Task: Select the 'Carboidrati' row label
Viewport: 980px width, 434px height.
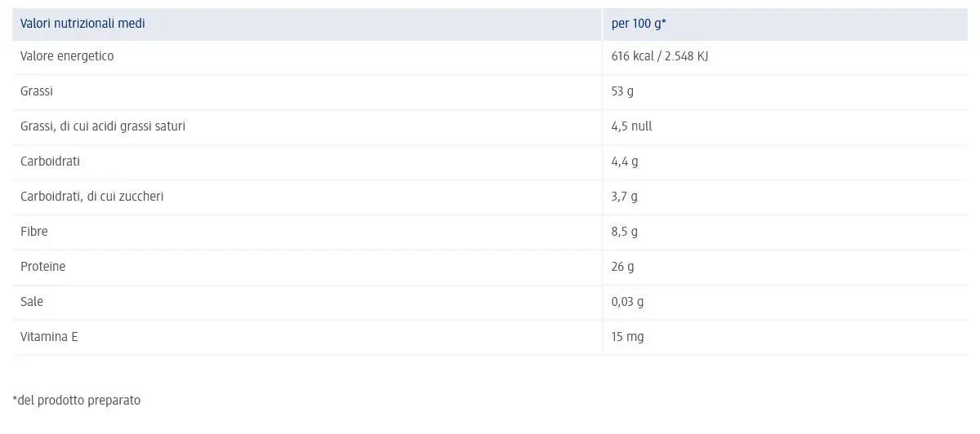Action: click(50, 162)
